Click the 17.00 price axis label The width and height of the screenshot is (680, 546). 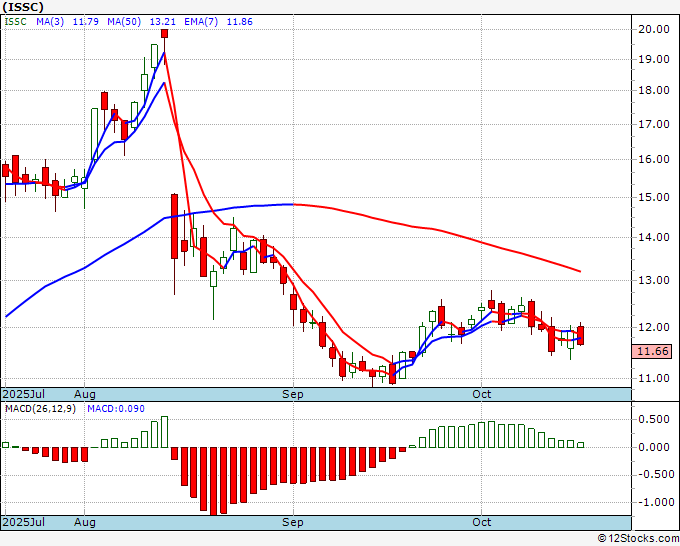(x=654, y=124)
